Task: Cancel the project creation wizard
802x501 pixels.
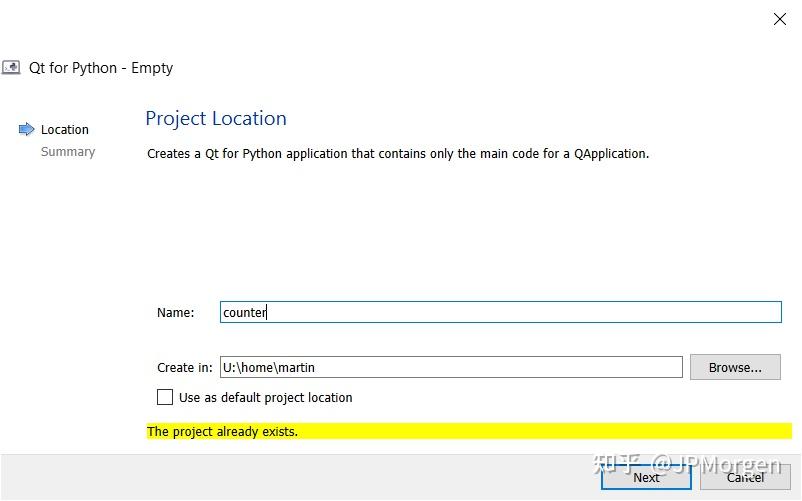Action: click(746, 477)
